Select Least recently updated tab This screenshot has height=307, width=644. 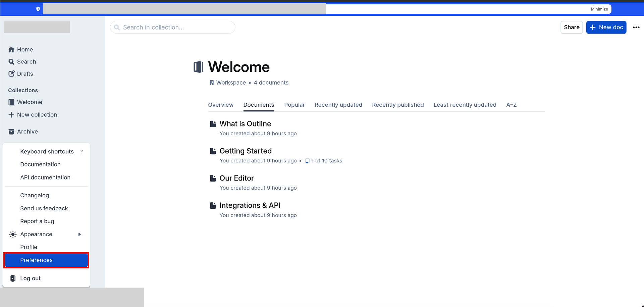coord(465,105)
